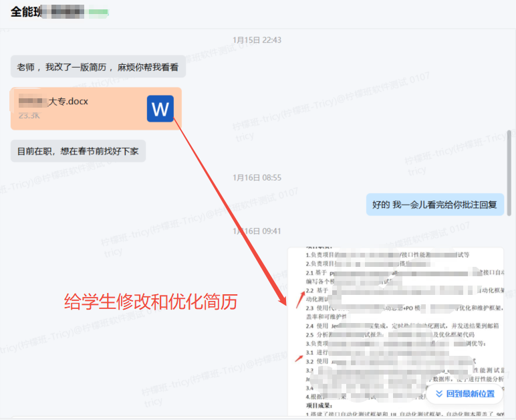This screenshot has width=516, height=420.
Task: Click the green tag beside the chat title
Action: pos(98,13)
